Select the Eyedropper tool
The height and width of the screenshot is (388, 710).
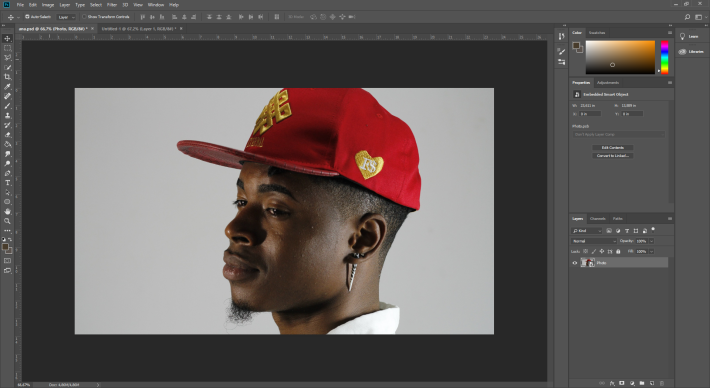point(7,86)
